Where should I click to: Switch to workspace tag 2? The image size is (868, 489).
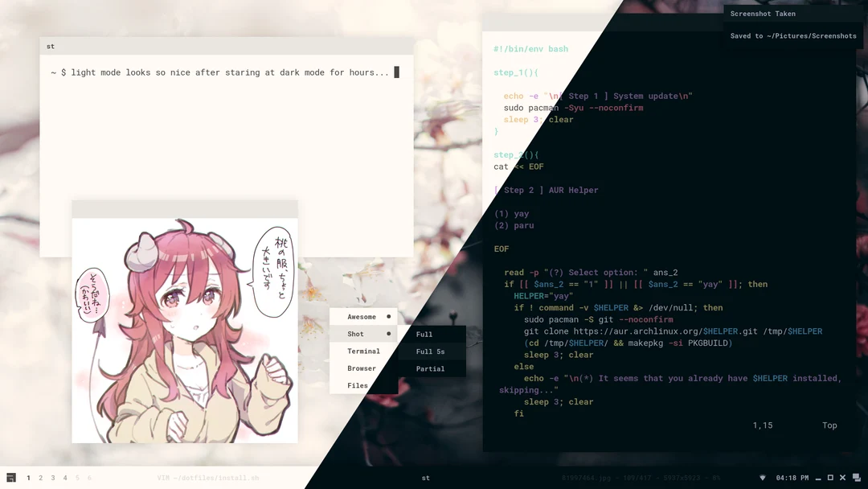coord(39,477)
